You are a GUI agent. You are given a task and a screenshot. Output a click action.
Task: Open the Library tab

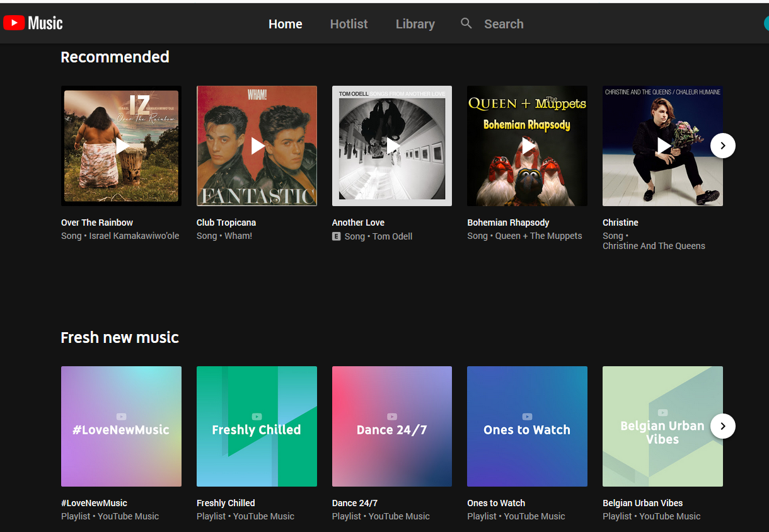tap(415, 23)
